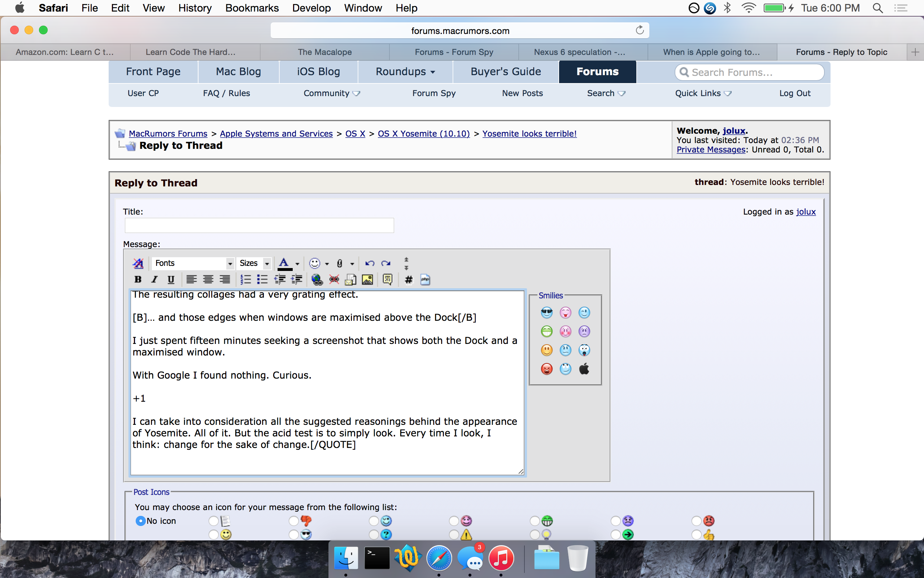Image resolution: width=924 pixels, height=578 pixels.
Task: Toggle underline formatting in editor toolbar
Action: point(171,280)
